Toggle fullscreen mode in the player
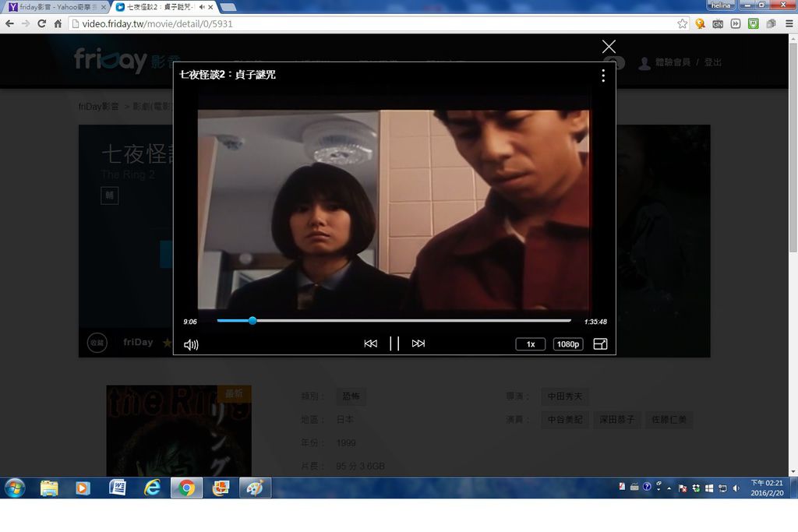The image size is (798, 532). coord(601,344)
